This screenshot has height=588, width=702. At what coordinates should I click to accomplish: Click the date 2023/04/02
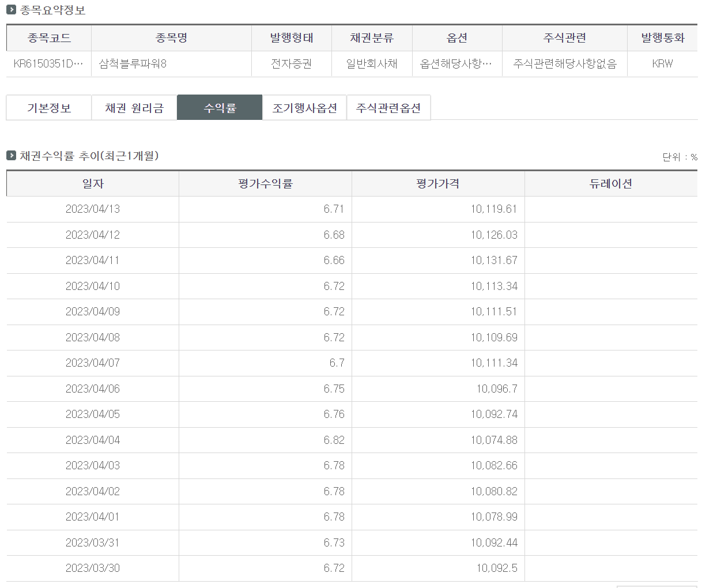click(x=93, y=492)
